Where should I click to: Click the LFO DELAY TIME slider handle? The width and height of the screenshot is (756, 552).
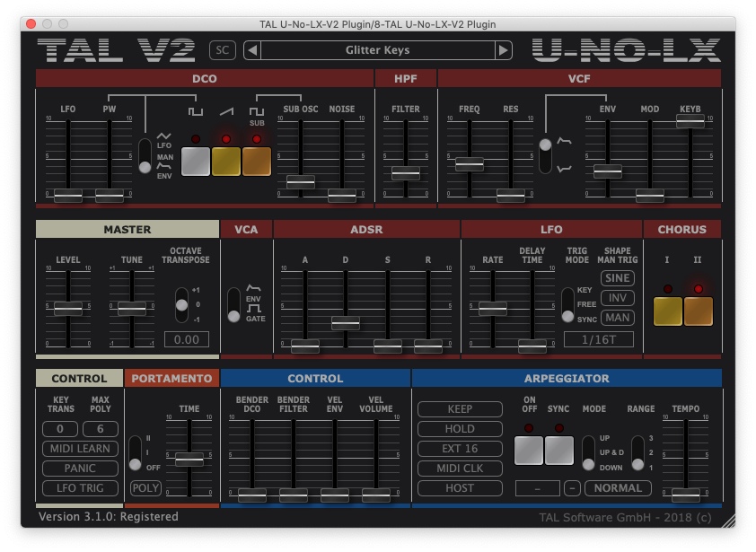pos(532,346)
